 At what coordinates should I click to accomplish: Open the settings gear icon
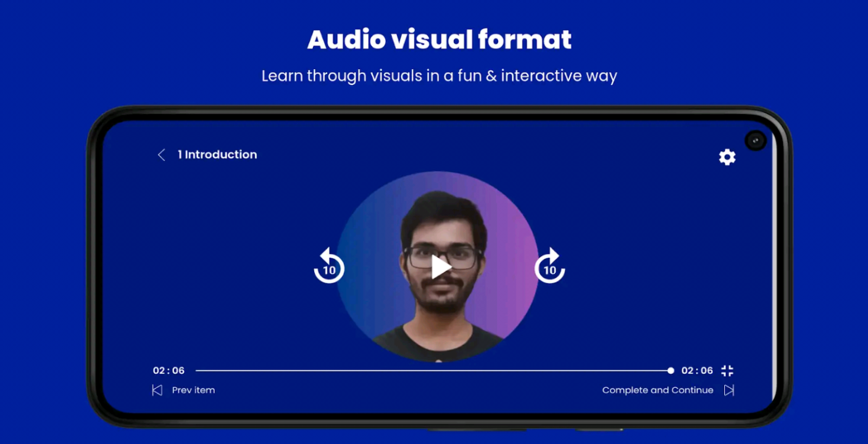[x=727, y=157]
